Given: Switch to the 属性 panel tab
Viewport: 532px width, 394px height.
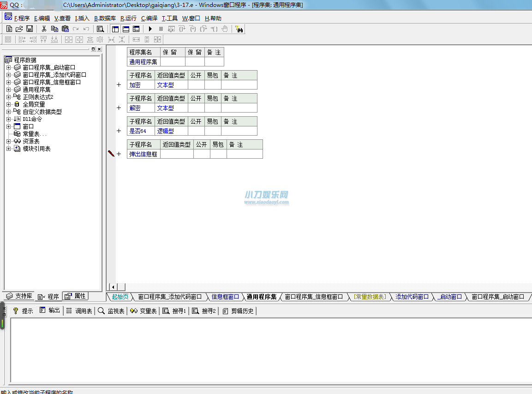Looking at the screenshot, I should [75, 296].
